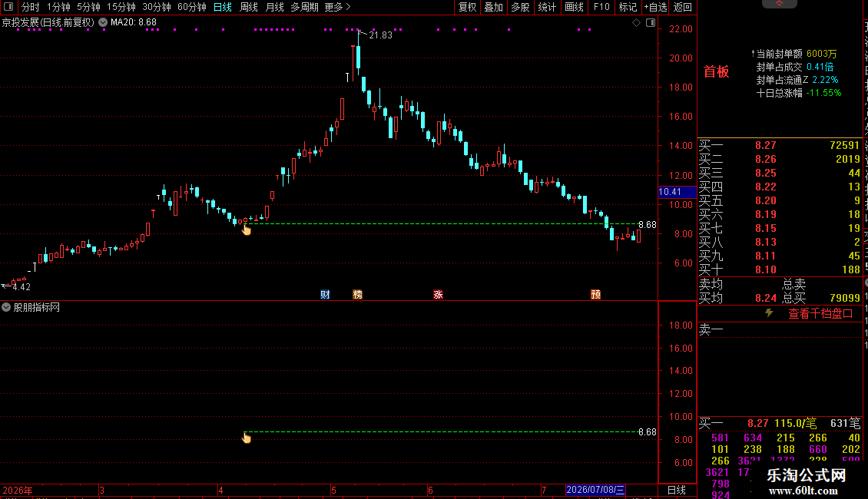
Task: Click the hand pointer signal in sub-chart
Action: tap(247, 438)
